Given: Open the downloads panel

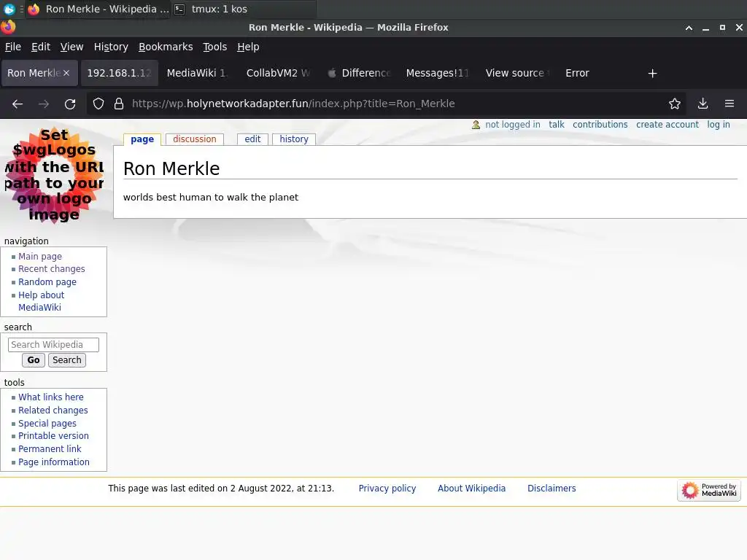Looking at the screenshot, I should pos(703,104).
